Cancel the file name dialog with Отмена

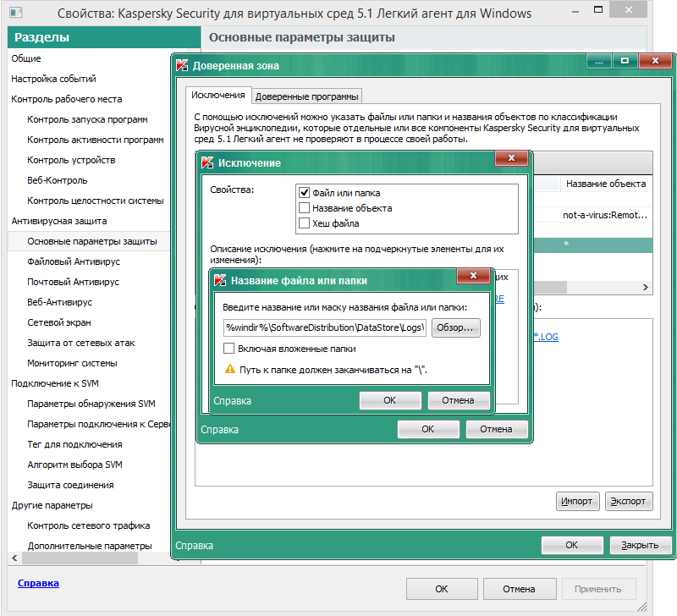(x=458, y=400)
